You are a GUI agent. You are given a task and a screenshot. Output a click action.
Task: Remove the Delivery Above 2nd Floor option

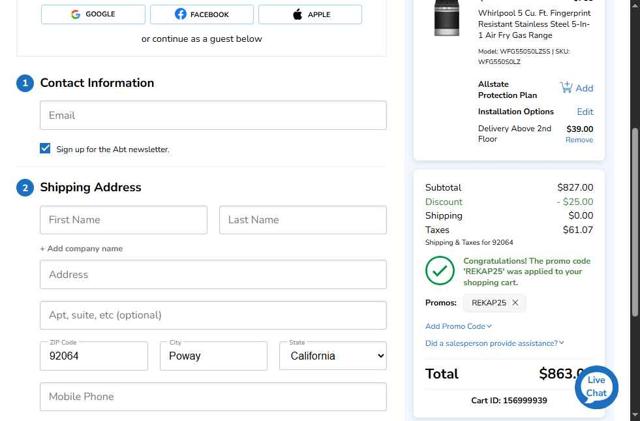pos(579,140)
